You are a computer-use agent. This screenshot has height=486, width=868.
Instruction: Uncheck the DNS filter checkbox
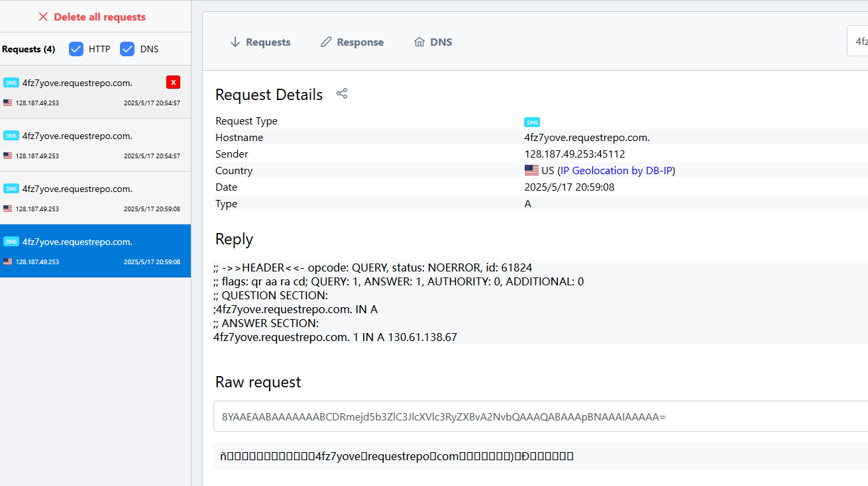[127, 49]
